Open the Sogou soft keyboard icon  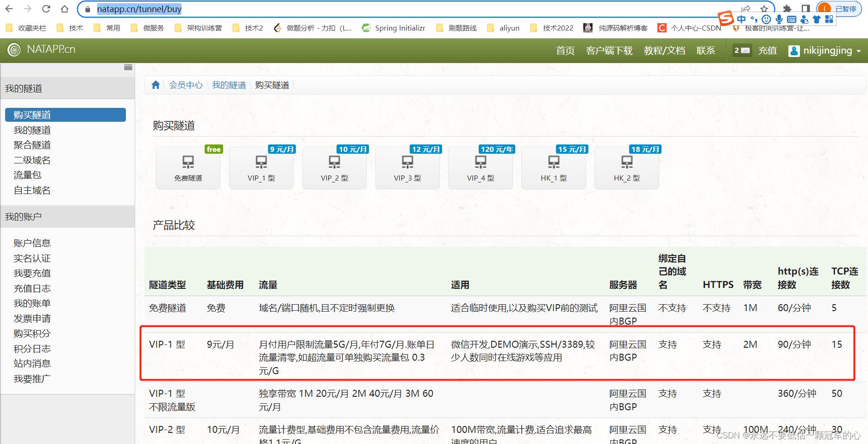tap(792, 19)
